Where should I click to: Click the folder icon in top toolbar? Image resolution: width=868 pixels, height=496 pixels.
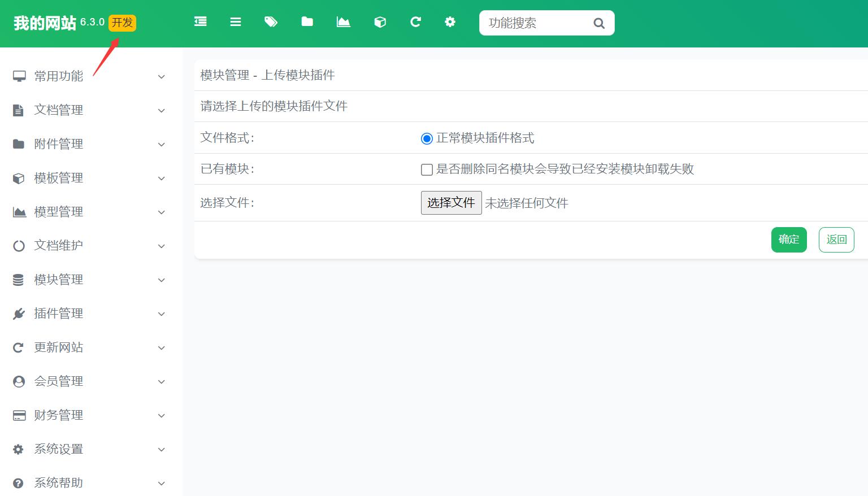point(307,22)
